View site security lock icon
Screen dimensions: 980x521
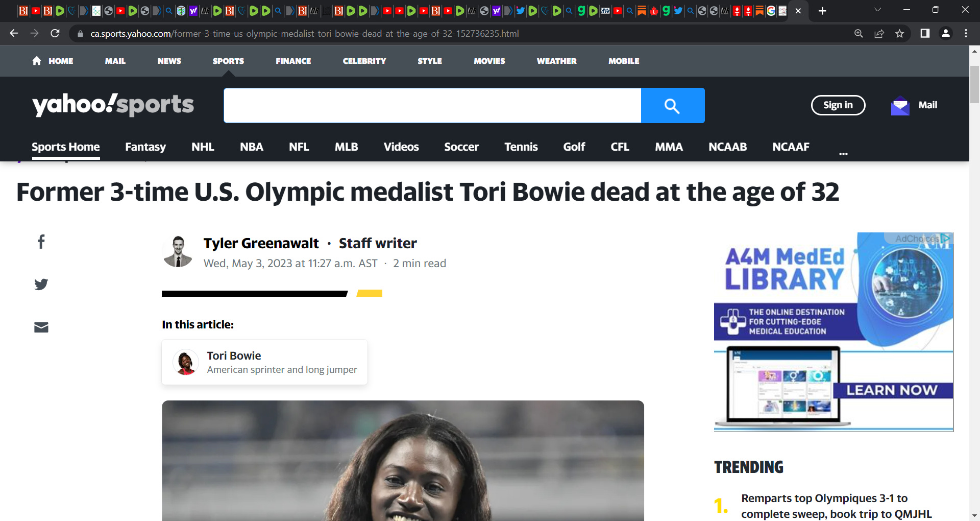[80, 34]
